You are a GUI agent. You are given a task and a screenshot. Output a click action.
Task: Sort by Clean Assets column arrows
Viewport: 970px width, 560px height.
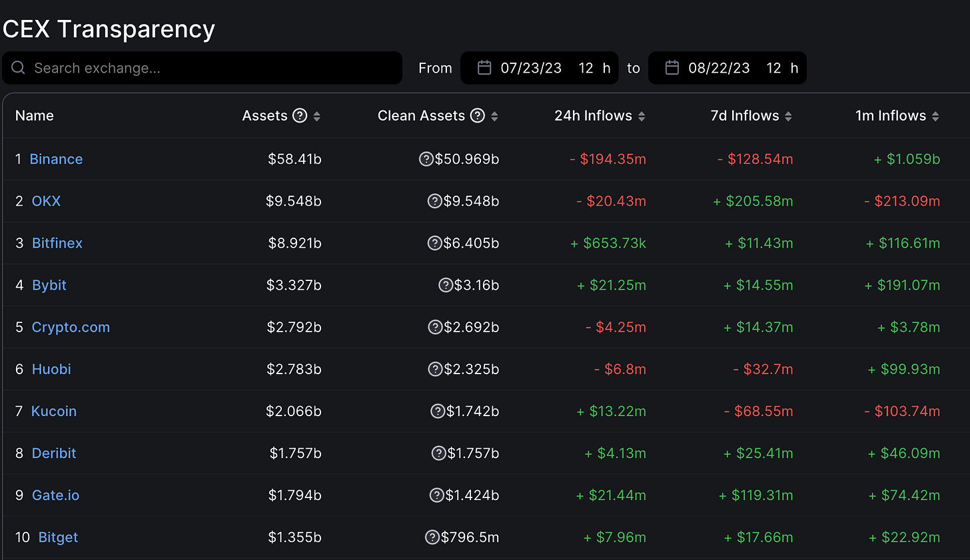coord(494,117)
